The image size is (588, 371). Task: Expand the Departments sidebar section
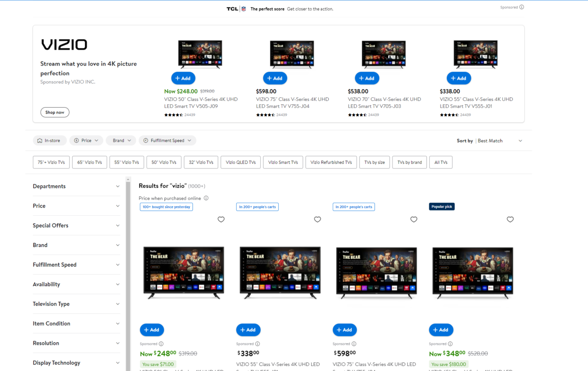[x=76, y=186]
